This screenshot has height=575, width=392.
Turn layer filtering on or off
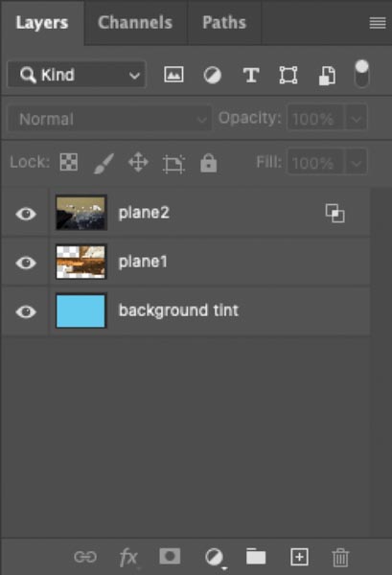click(362, 74)
